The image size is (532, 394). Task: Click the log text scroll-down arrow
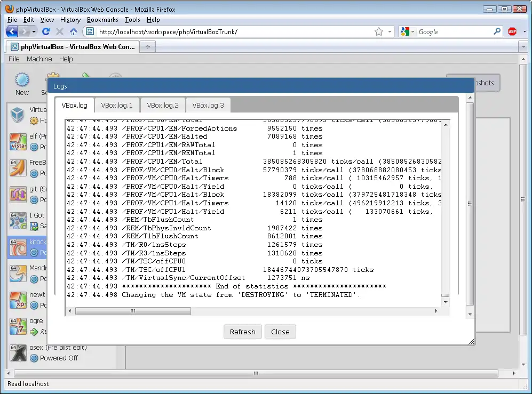point(446,302)
